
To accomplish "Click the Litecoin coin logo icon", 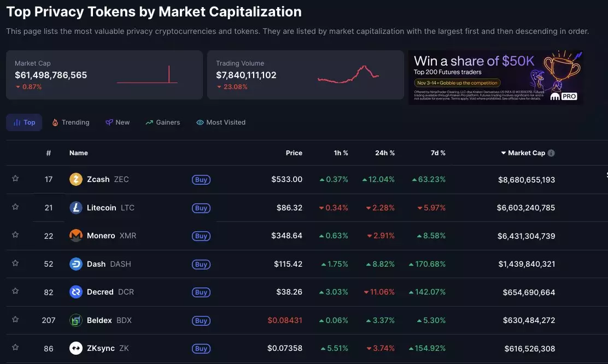I will (x=76, y=208).
